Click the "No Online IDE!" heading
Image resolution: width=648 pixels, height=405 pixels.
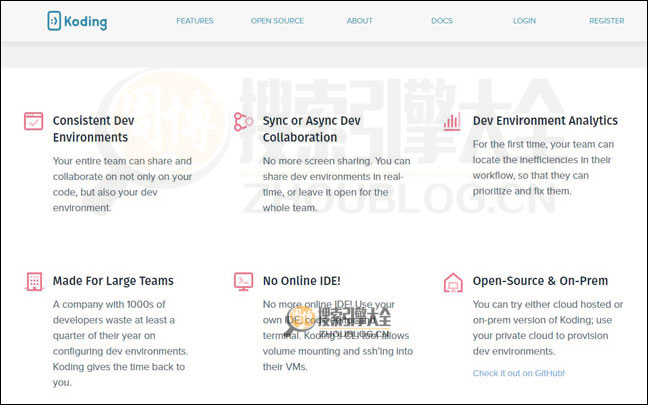click(x=302, y=281)
